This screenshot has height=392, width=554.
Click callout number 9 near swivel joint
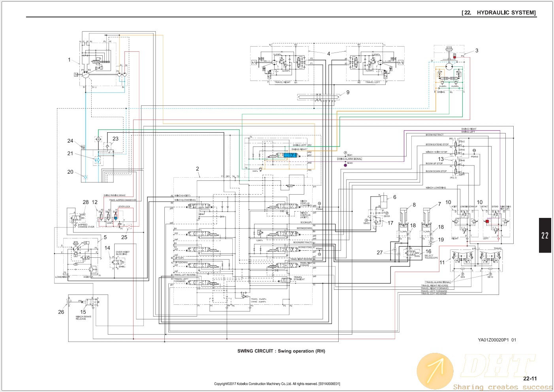(348, 92)
